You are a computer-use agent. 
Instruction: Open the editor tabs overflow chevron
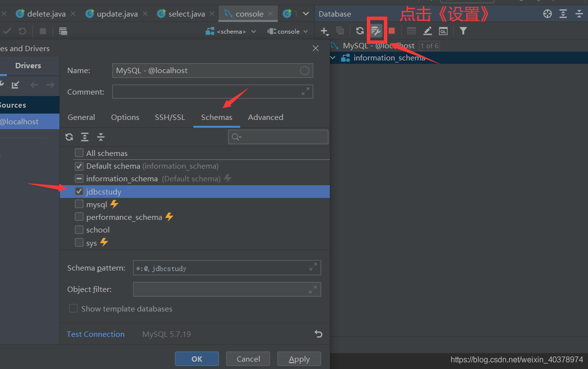(x=306, y=14)
